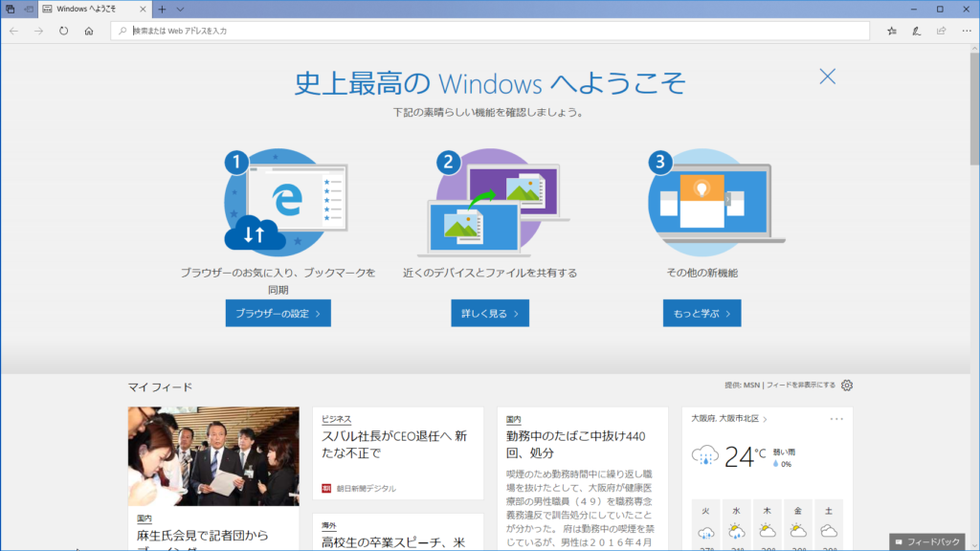This screenshot has width=980, height=551.
Task: Click the ブラウザーの設定 button
Action: coord(278,313)
